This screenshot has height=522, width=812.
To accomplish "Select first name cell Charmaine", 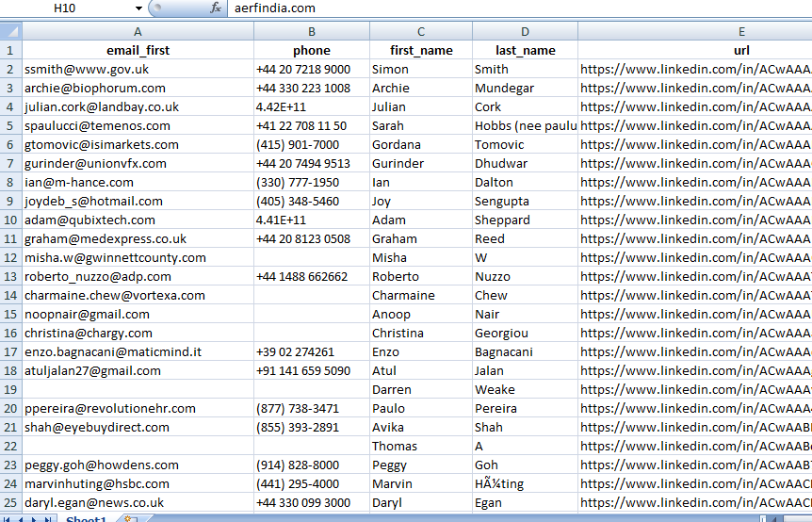I will [421, 295].
